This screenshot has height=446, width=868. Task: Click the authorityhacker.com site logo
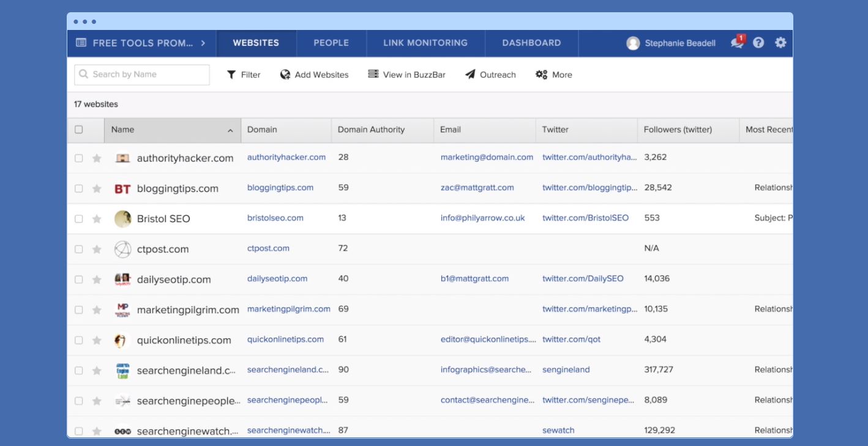[122, 158]
